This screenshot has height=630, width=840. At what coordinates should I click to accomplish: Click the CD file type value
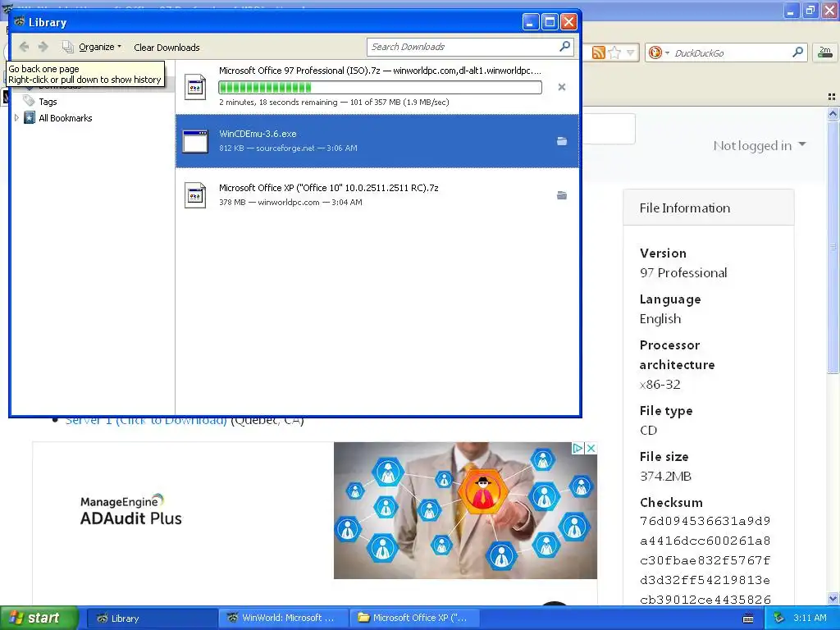[x=648, y=430]
